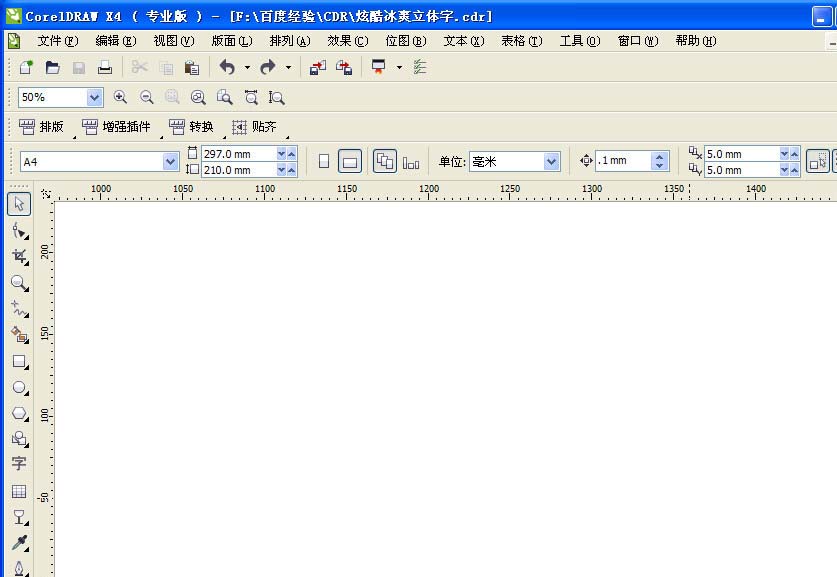Expand the Undo history dropdown arrow
The height and width of the screenshot is (577, 837).
pyautogui.click(x=247, y=67)
